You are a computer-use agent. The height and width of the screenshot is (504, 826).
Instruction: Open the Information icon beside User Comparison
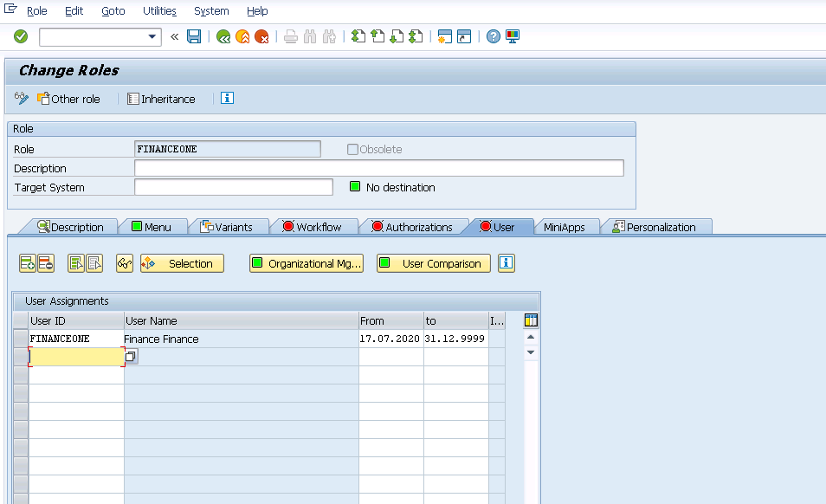(x=507, y=262)
